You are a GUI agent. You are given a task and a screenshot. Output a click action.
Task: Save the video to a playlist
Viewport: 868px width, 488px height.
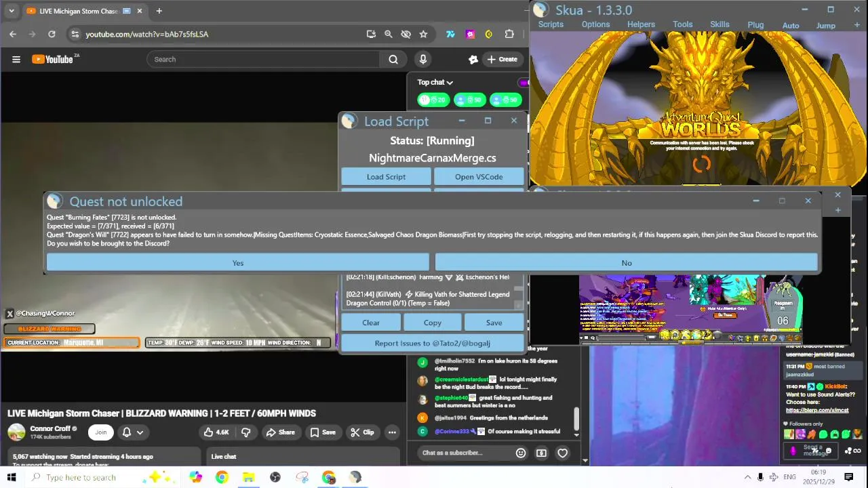323,432
